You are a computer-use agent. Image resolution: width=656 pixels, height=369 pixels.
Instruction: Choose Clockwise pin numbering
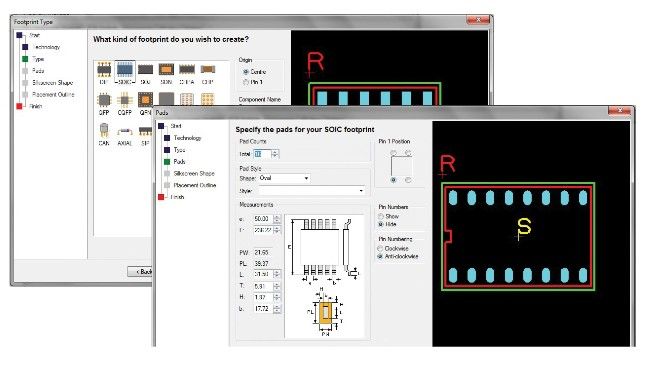[380, 249]
